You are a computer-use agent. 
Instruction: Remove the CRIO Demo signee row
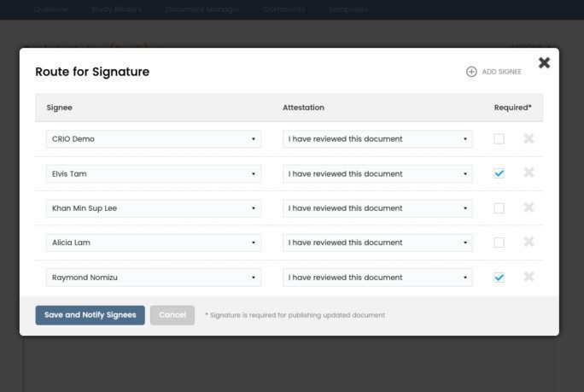tap(529, 138)
